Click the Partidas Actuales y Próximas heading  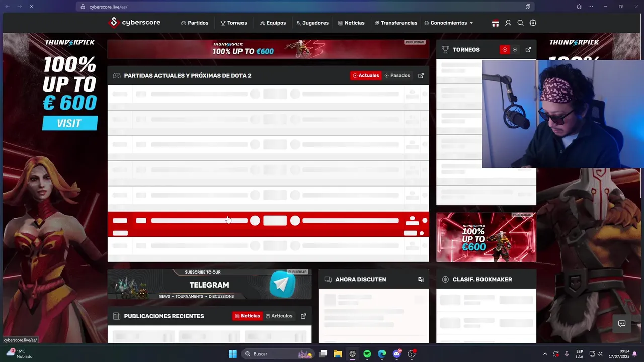[187, 76]
